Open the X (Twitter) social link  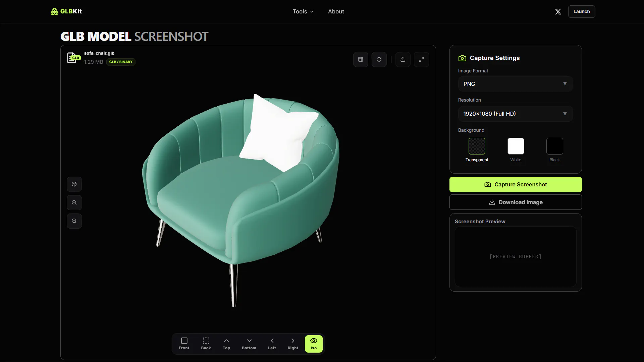558,12
